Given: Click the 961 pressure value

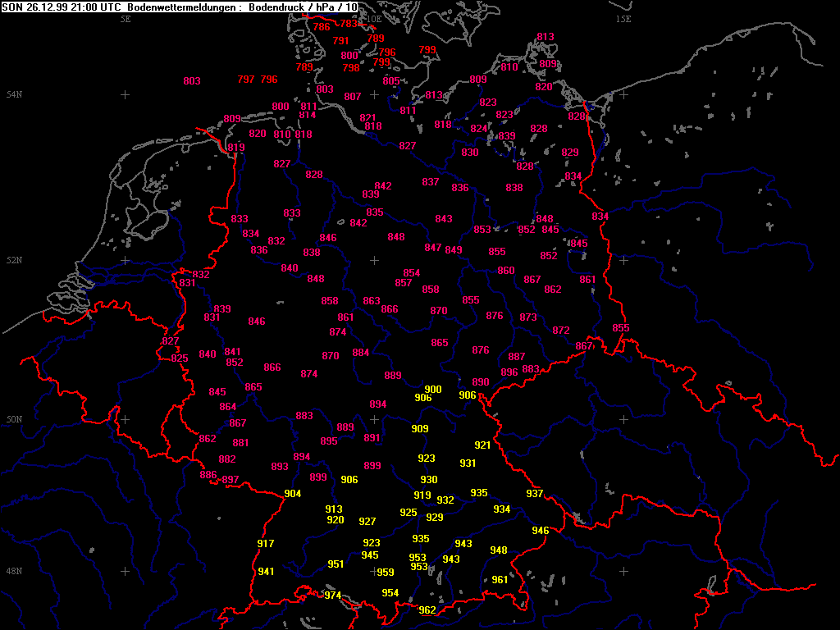Looking at the screenshot, I should pyautogui.click(x=500, y=580).
